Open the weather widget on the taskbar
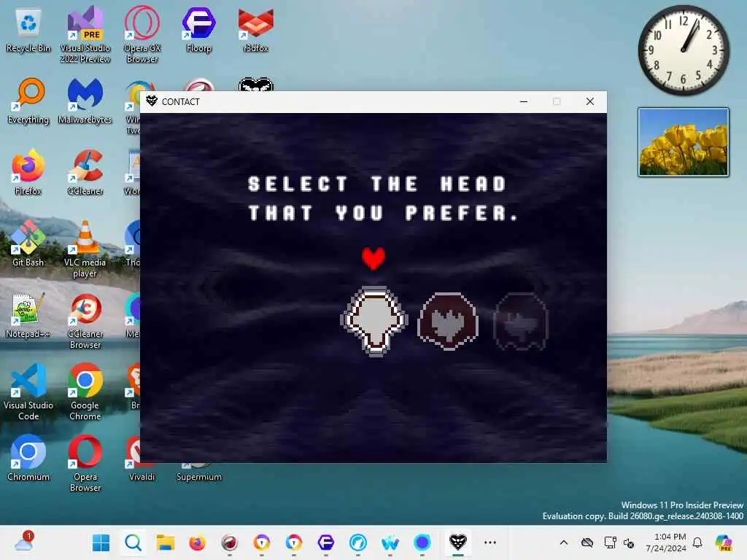 (x=23, y=542)
